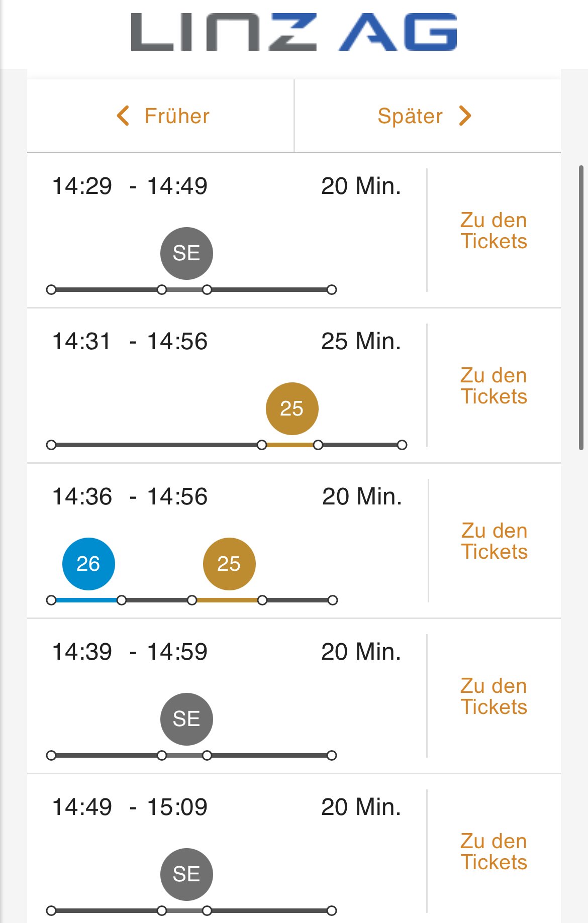Image resolution: width=588 pixels, height=923 pixels.
Task: Click the SE badge for 14:49 departure
Action: (x=186, y=874)
